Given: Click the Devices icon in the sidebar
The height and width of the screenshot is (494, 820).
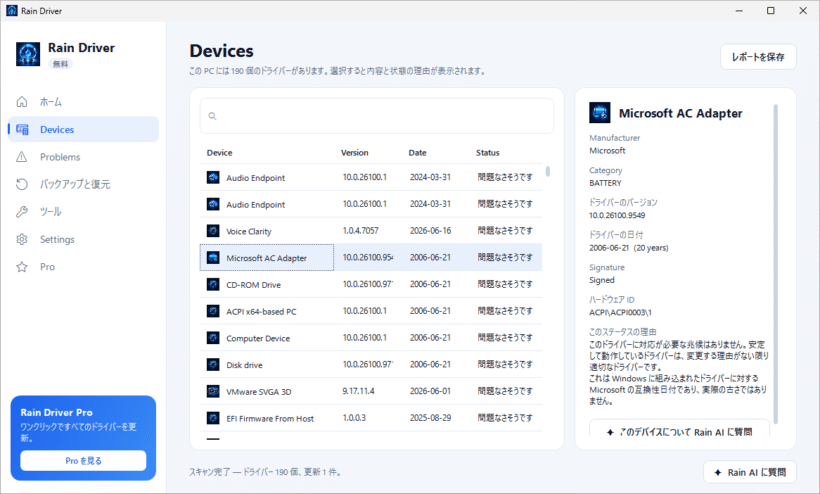Looking at the screenshot, I should coord(22,129).
